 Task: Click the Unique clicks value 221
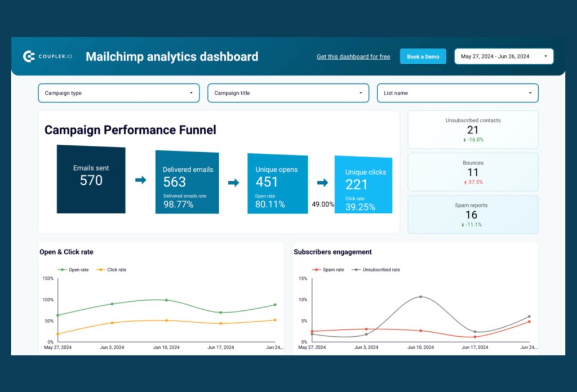pyautogui.click(x=356, y=185)
